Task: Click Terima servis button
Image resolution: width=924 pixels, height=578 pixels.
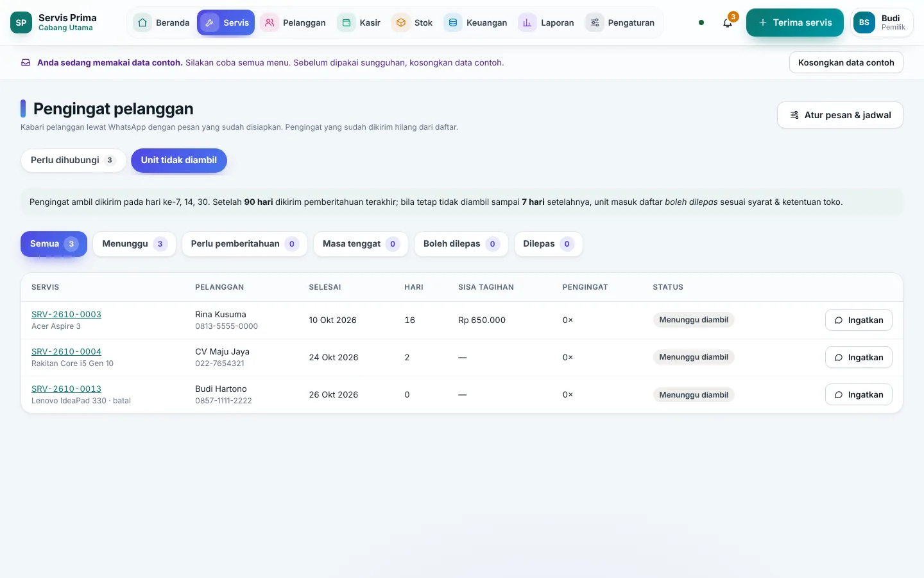Action: (795, 22)
